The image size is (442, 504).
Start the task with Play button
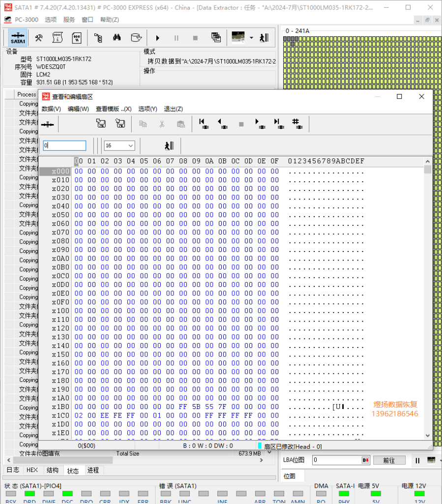point(158,38)
